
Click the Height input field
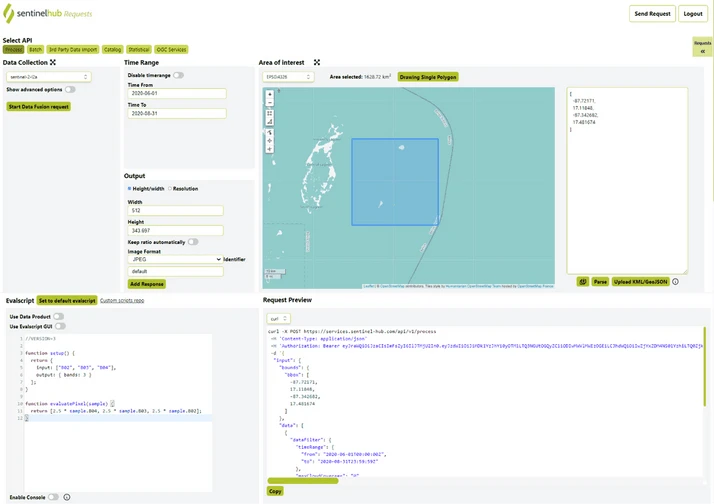pos(176,230)
